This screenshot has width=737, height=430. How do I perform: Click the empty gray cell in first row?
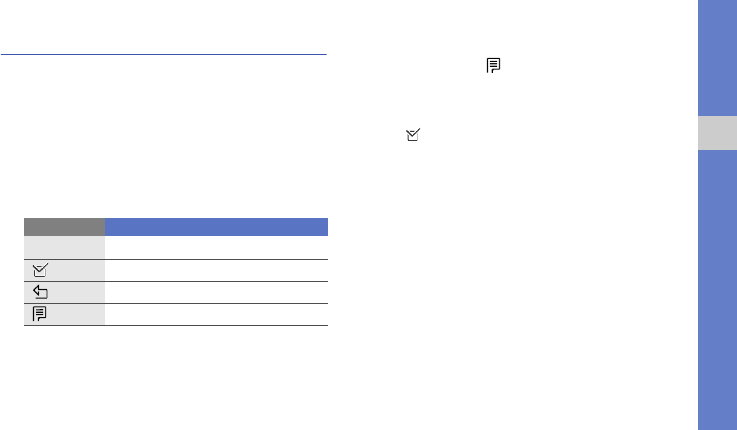65,246
